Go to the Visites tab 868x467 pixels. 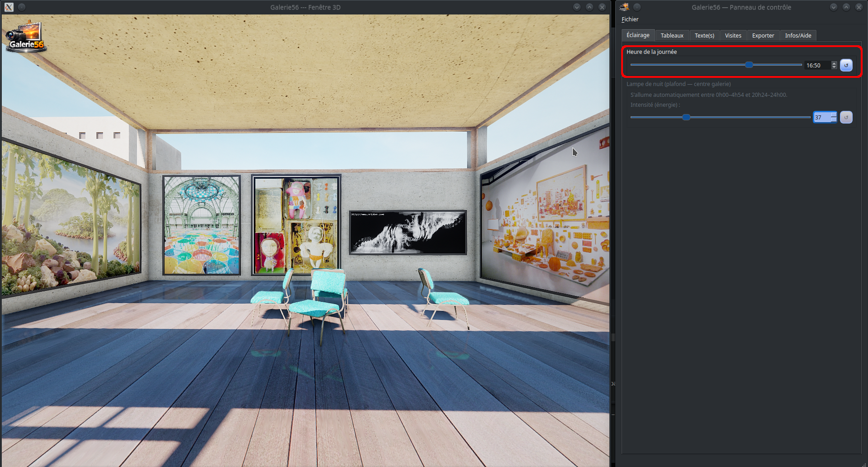(x=733, y=36)
